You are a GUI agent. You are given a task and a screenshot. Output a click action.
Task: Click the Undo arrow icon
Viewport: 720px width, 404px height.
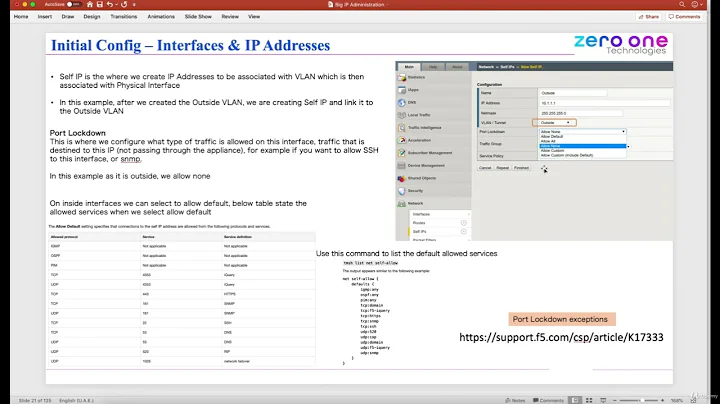[x=110, y=4]
